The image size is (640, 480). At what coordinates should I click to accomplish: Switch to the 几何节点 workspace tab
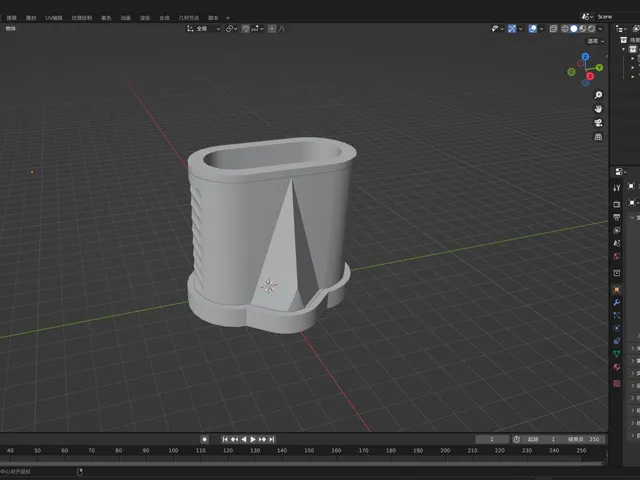point(189,18)
